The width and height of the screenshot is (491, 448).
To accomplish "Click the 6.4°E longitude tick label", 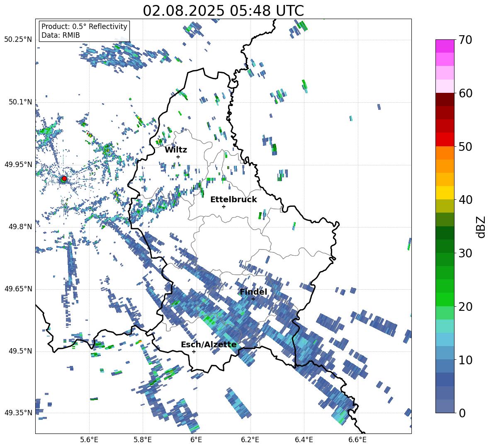I will (304, 440).
